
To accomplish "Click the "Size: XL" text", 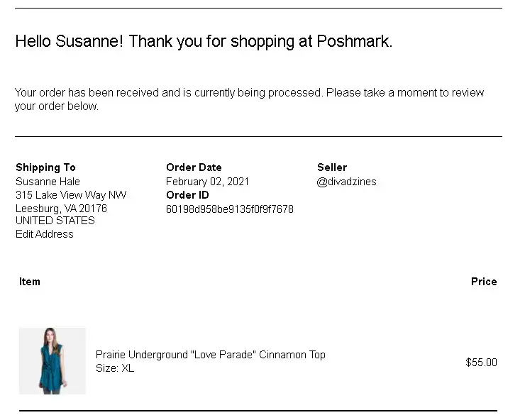I will (x=115, y=368).
